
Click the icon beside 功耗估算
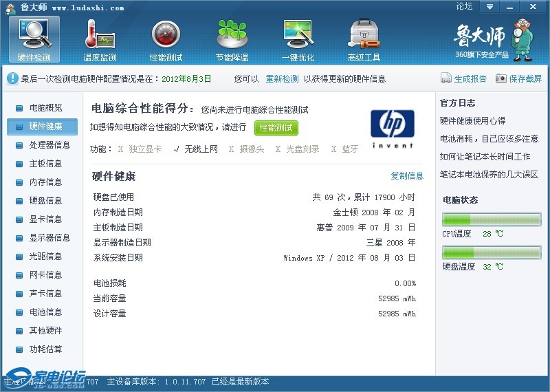19,350
